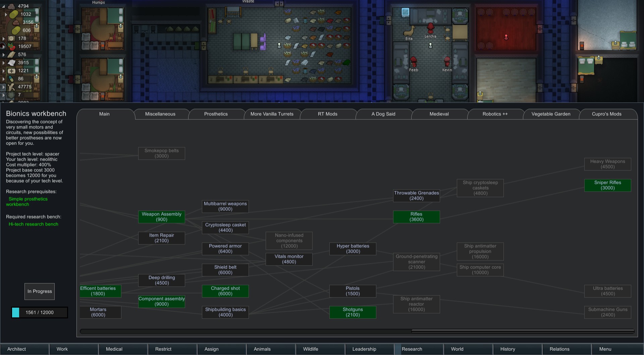This screenshot has width=644, height=355.
Task: Open the Cupro's Mods tab
Action: tap(607, 114)
